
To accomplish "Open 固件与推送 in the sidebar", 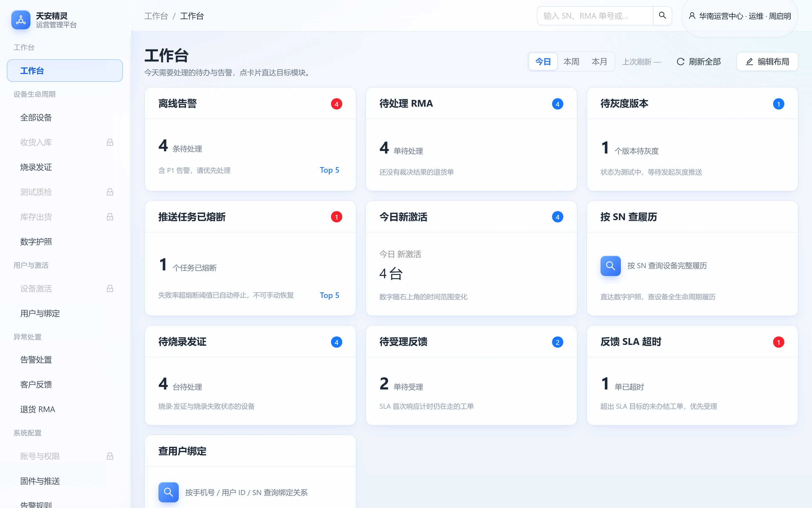I will (x=65, y=481).
